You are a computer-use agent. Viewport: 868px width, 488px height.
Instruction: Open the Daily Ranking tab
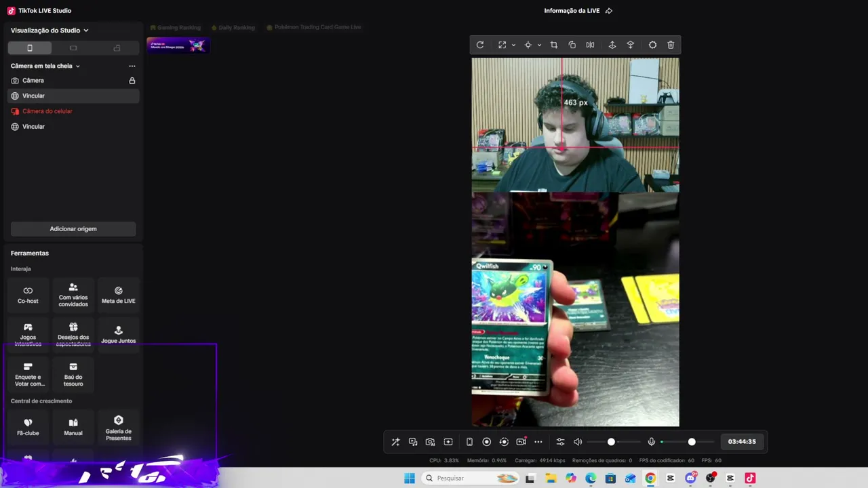[233, 28]
